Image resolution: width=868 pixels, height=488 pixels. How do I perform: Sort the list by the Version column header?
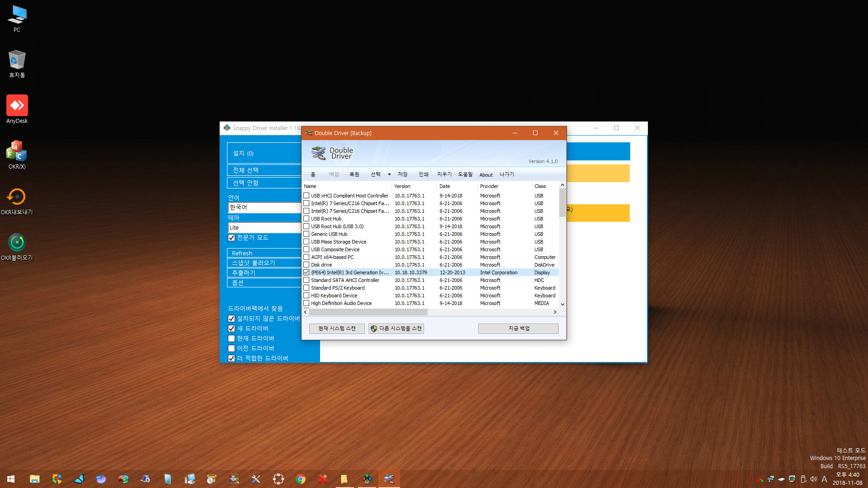(x=414, y=186)
